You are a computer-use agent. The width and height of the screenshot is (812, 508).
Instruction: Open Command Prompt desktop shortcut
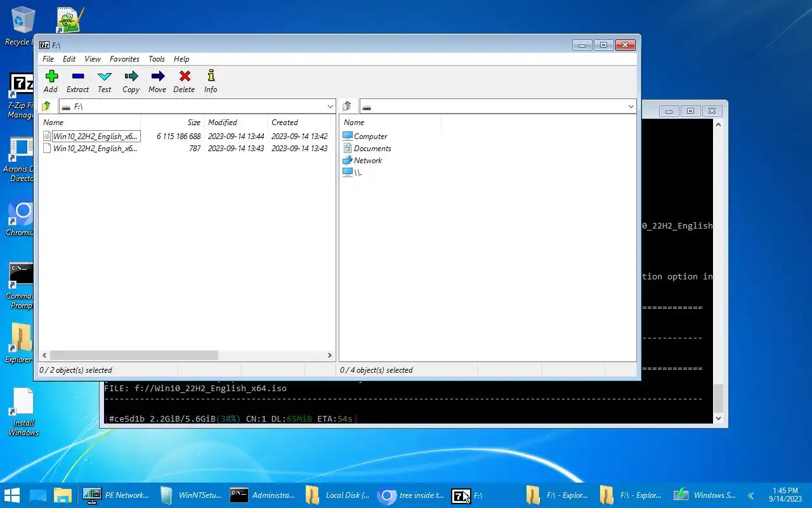[x=20, y=286]
